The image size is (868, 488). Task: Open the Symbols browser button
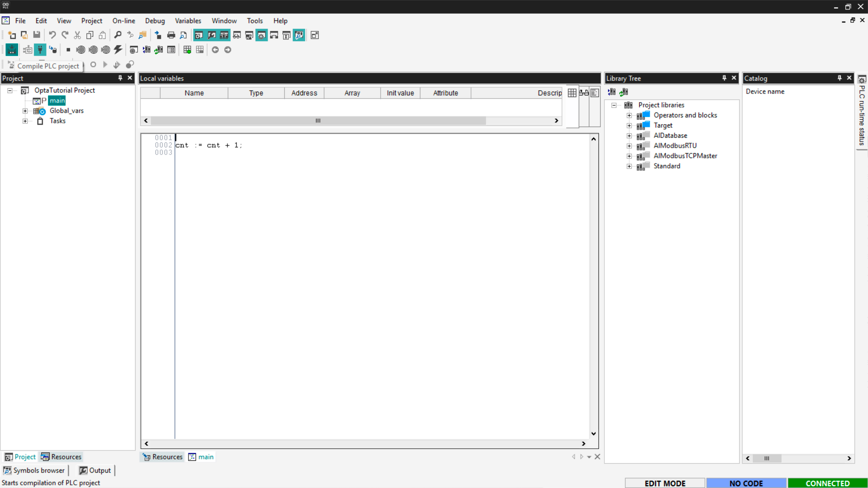34,470
